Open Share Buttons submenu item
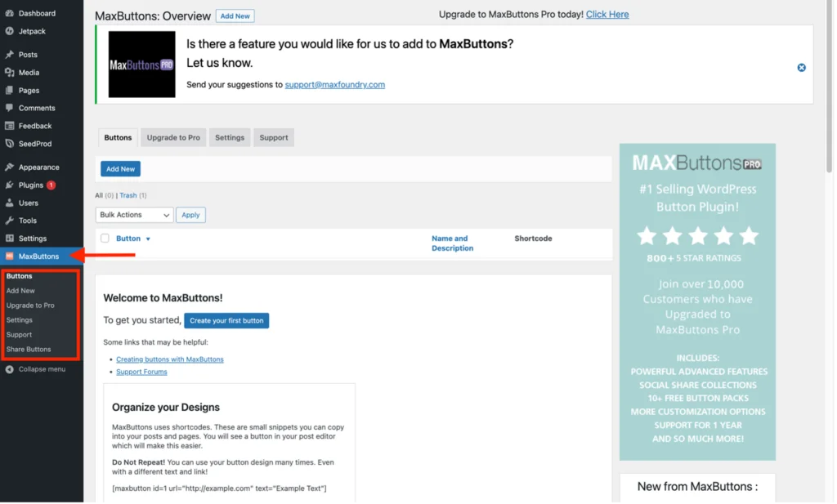The image size is (837, 504). 29,350
